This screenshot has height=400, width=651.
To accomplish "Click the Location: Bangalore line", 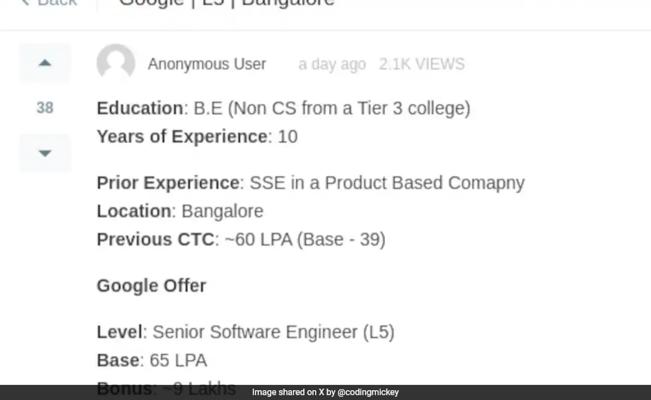I will (180, 211).
